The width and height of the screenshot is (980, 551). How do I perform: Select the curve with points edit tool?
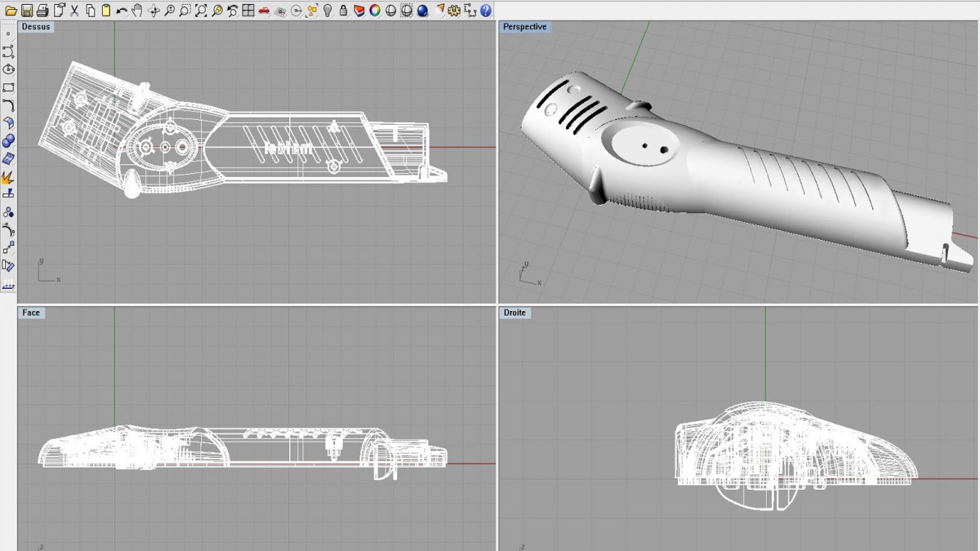click(x=8, y=230)
